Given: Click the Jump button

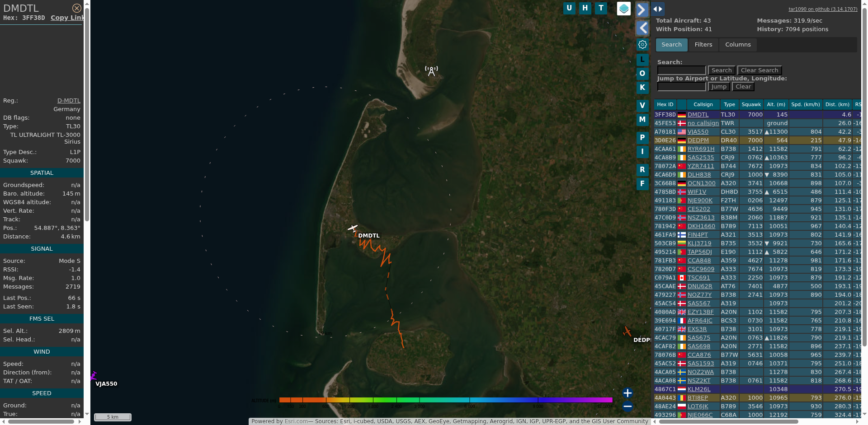Looking at the screenshot, I should (719, 87).
